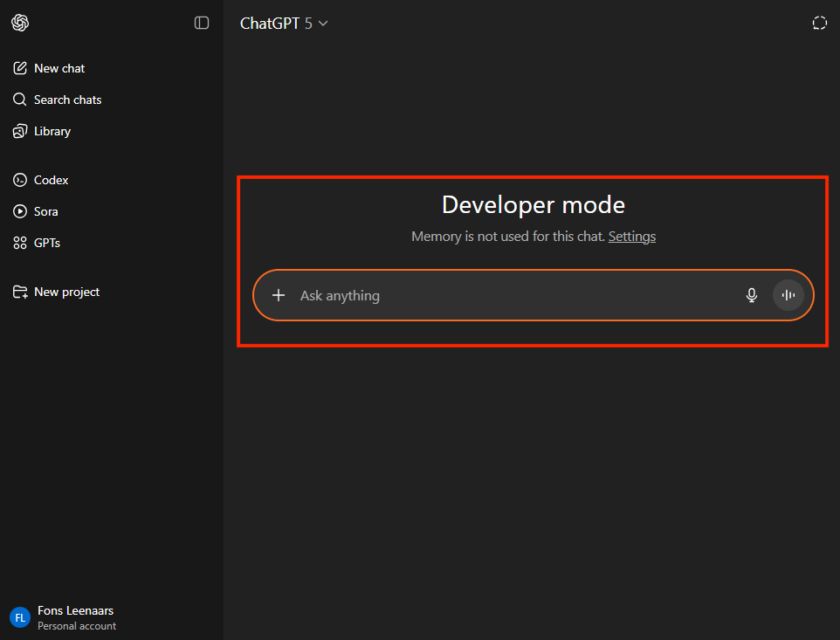This screenshot has width=840, height=640.
Task: Create a New project
Action: tap(66, 292)
